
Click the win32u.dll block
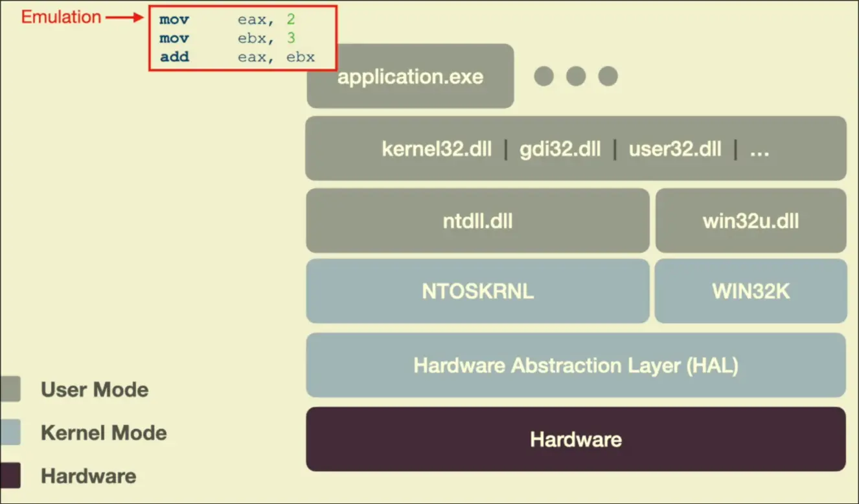click(750, 221)
